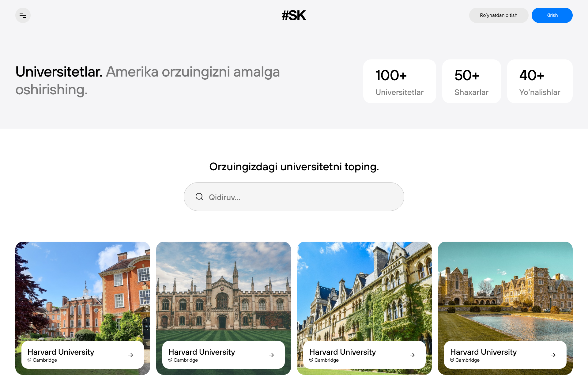Click the magnifier search icon
The width and height of the screenshot is (588, 381).
pyautogui.click(x=199, y=197)
